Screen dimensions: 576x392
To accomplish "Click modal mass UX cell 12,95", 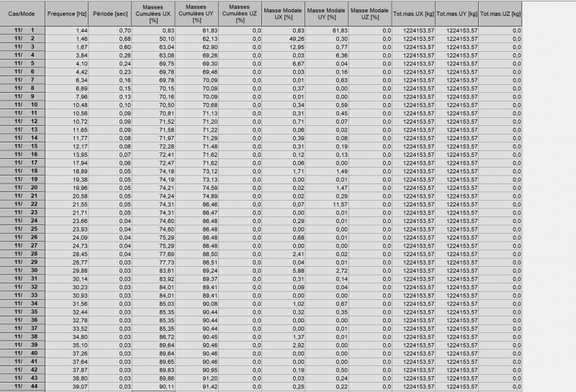I will click(x=284, y=47).
